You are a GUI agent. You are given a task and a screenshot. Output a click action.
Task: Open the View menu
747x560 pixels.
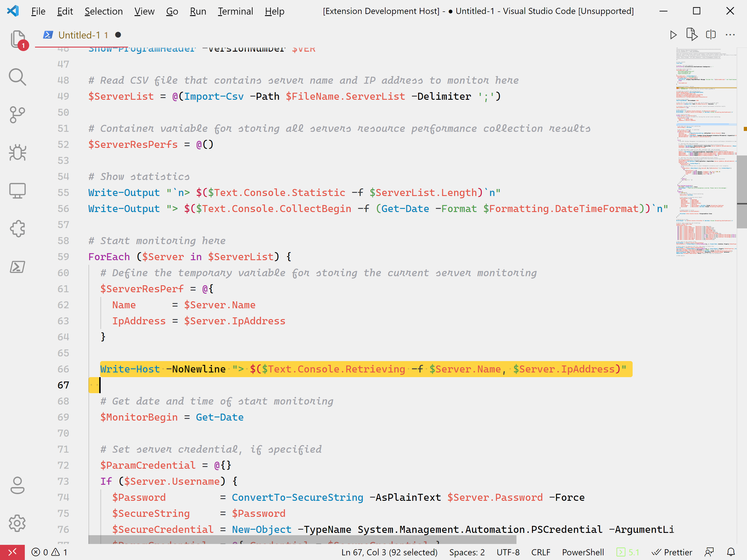pyautogui.click(x=144, y=11)
